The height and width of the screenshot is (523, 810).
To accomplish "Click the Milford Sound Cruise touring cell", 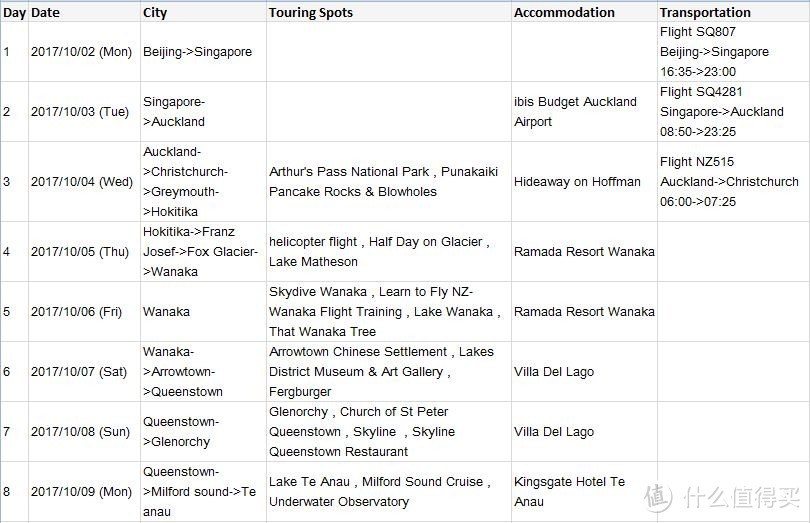I will [x=388, y=491].
